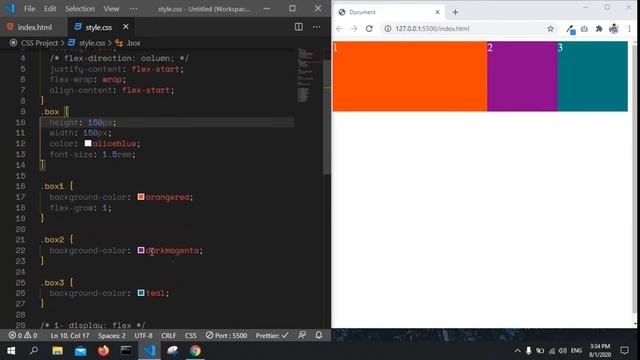Select the .box breadcrumb symbol

(133, 43)
